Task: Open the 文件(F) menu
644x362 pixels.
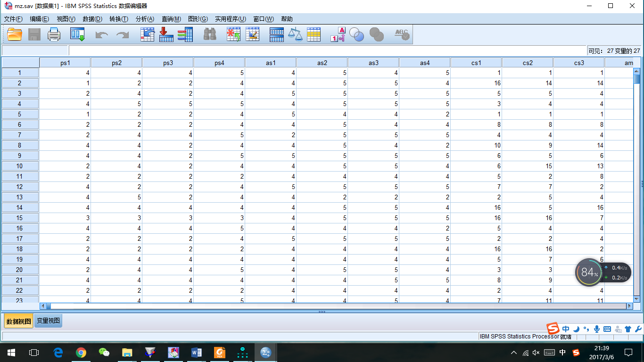Action: tap(13, 19)
